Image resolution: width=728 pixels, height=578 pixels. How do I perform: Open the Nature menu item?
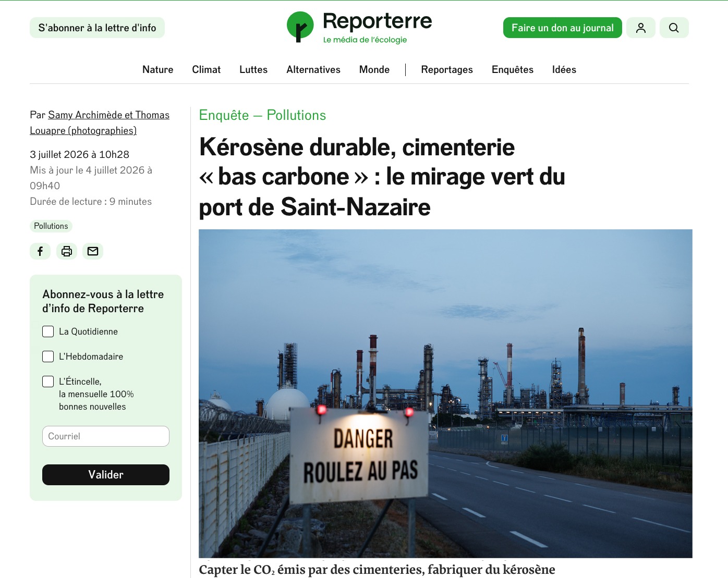[x=157, y=69]
